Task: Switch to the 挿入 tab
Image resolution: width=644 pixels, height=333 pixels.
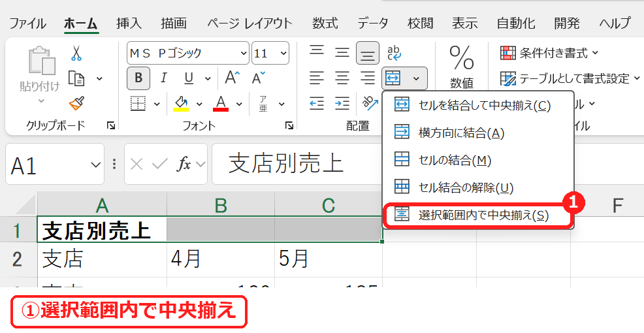Action: point(129,23)
